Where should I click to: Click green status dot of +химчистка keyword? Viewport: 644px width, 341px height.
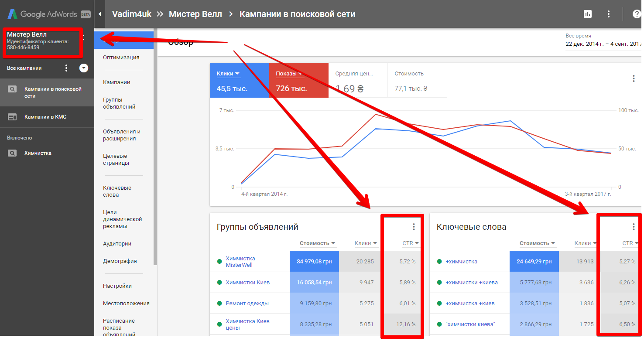[439, 262]
